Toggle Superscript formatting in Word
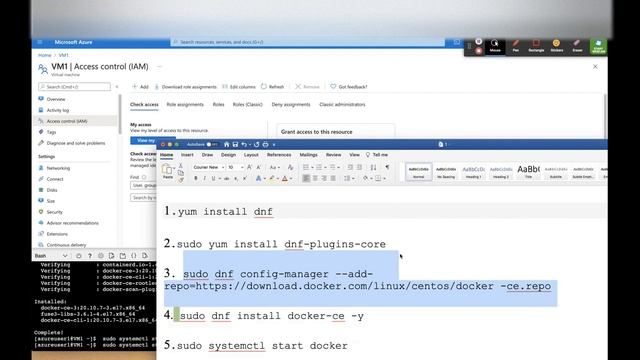Viewport: 640px width, 360px height. click(x=244, y=178)
